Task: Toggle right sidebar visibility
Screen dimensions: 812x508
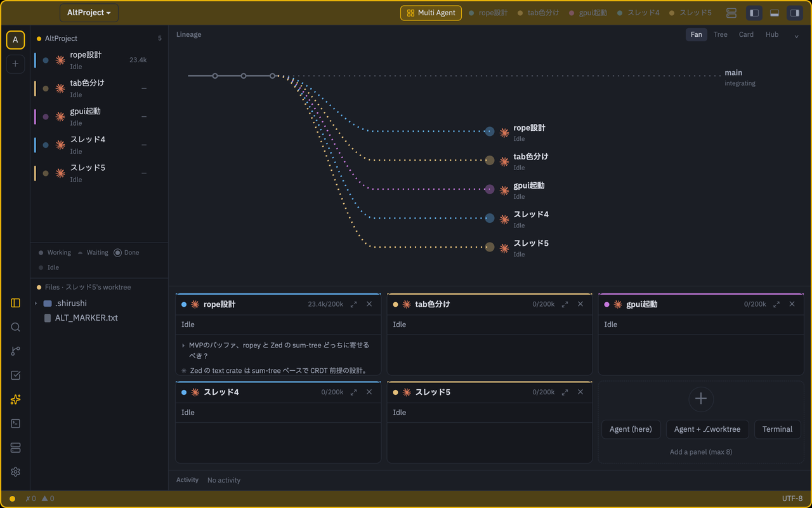Action: (x=794, y=13)
